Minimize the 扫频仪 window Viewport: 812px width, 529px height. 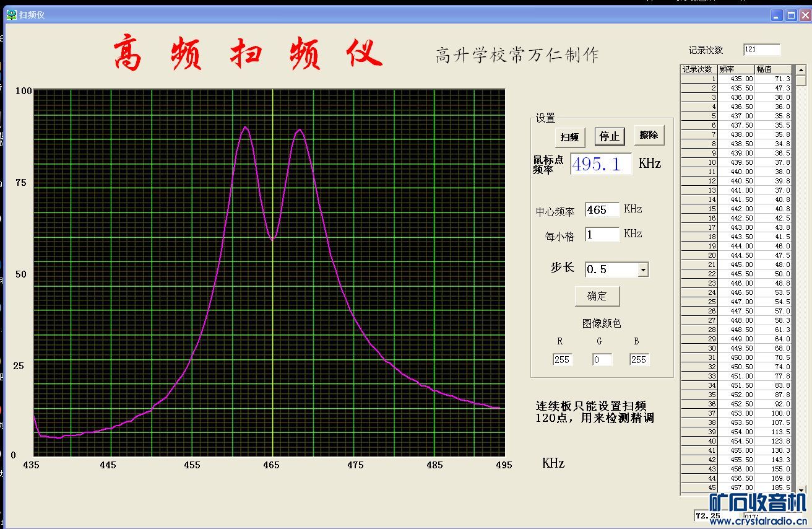tap(777, 15)
